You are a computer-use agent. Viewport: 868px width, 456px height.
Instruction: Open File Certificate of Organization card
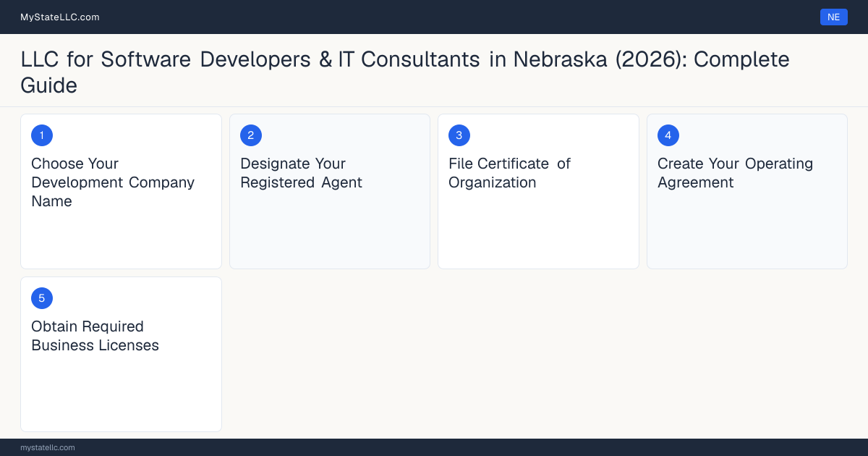point(538,191)
